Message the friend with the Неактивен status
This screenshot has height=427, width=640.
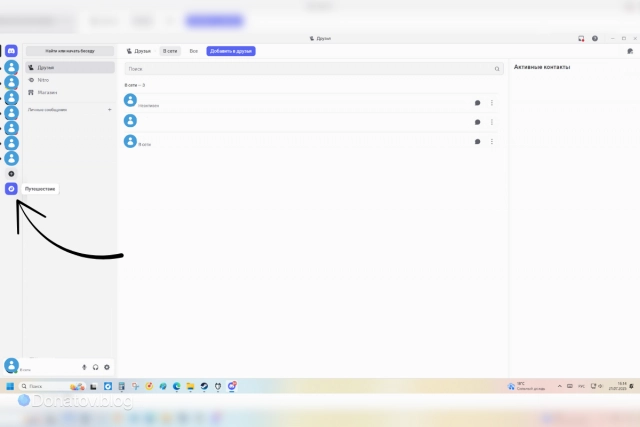(477, 103)
